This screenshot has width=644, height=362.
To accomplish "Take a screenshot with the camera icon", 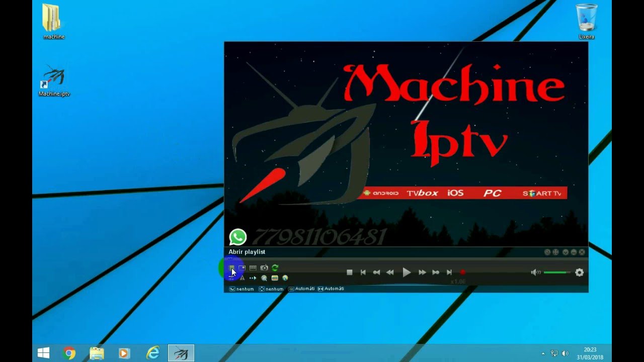I will (264, 267).
